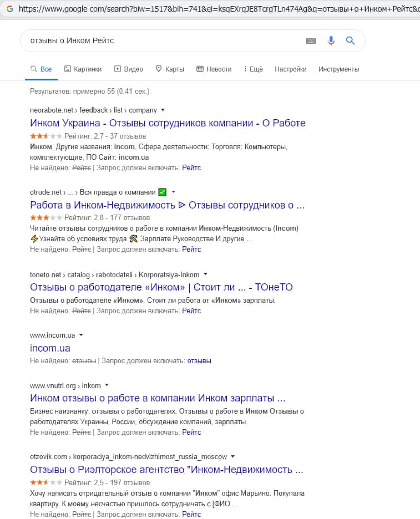Switch to the Видео tab

click(x=129, y=69)
